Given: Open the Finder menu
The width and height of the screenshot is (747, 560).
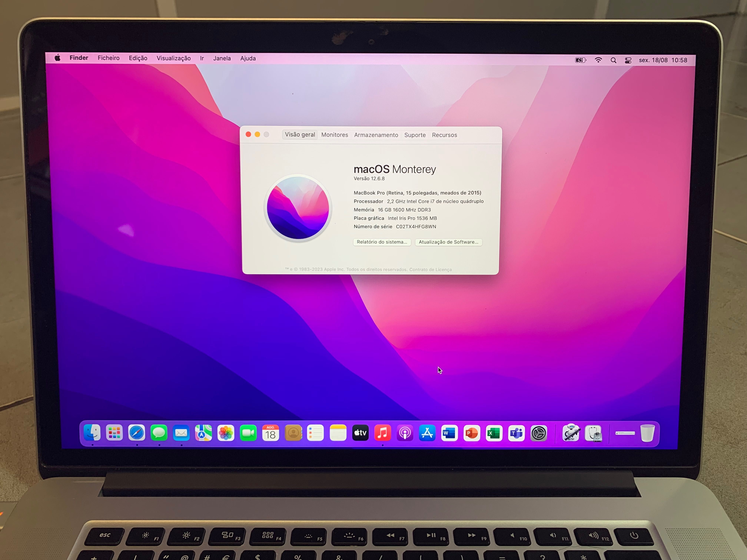Looking at the screenshot, I should [79, 58].
